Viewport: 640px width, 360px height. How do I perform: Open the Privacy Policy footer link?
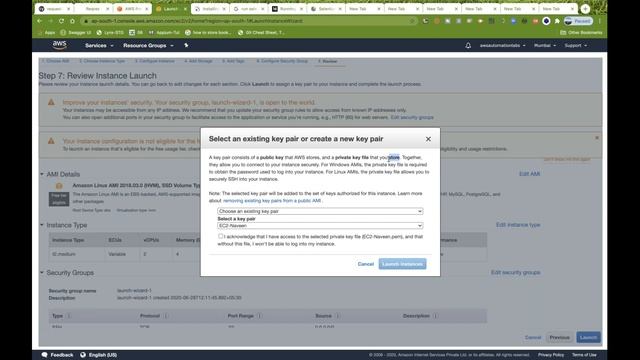point(551,355)
